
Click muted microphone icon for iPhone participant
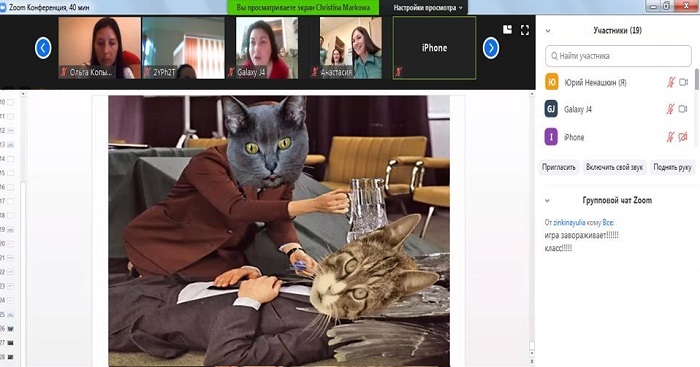pyautogui.click(x=670, y=137)
